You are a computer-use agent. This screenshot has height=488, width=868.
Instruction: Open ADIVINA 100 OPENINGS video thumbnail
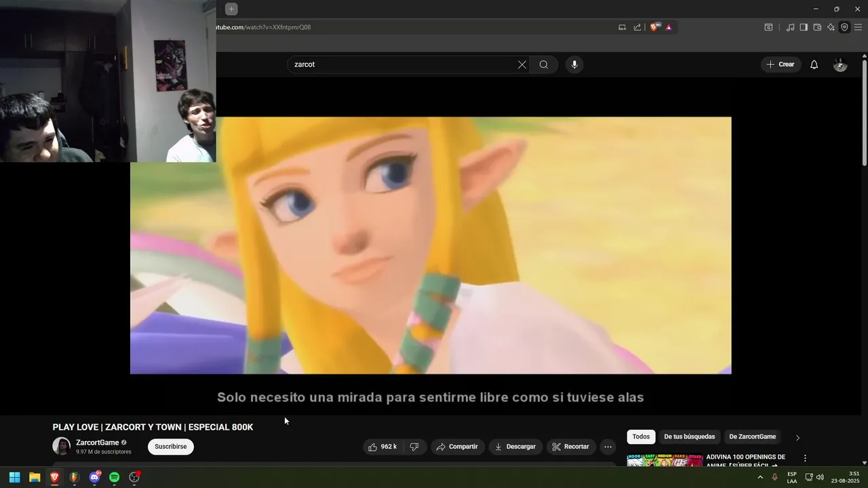coord(665,460)
